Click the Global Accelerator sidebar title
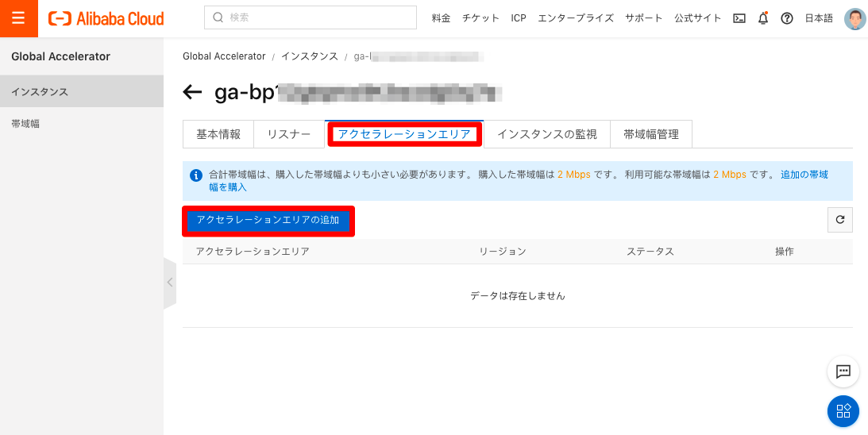 coord(61,56)
